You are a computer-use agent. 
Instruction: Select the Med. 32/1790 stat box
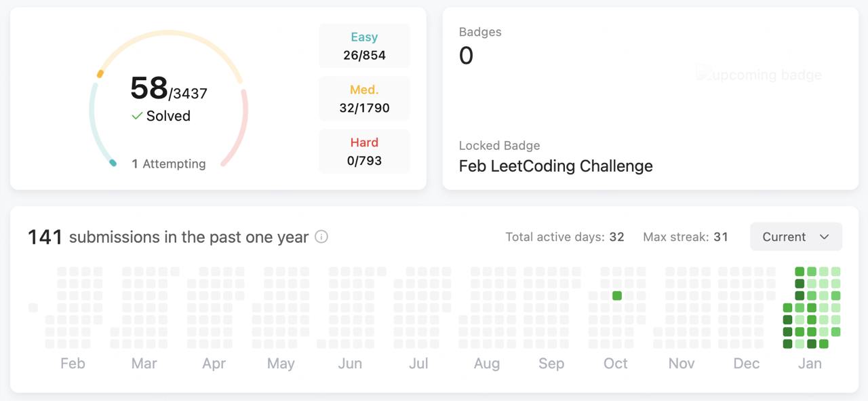364,98
